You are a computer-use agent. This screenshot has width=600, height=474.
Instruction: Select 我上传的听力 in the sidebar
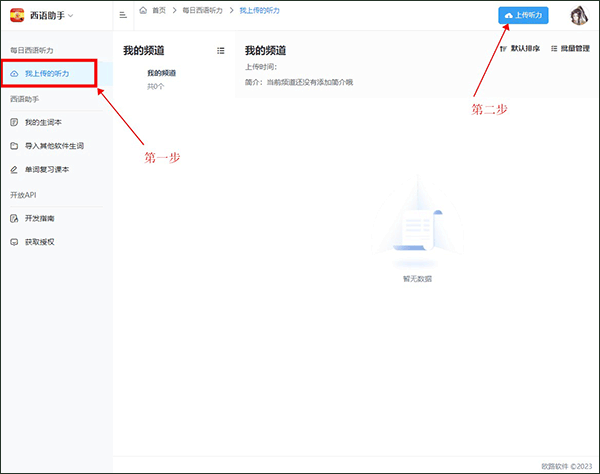coord(47,74)
